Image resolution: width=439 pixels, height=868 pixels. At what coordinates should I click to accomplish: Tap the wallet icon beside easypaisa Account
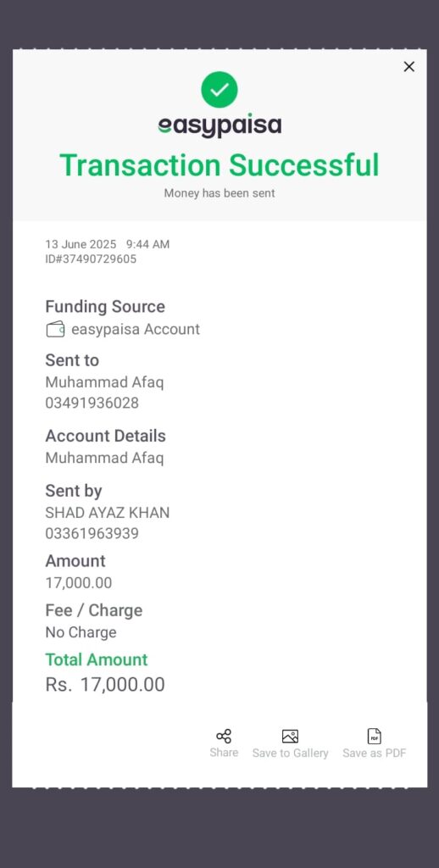coord(55,330)
